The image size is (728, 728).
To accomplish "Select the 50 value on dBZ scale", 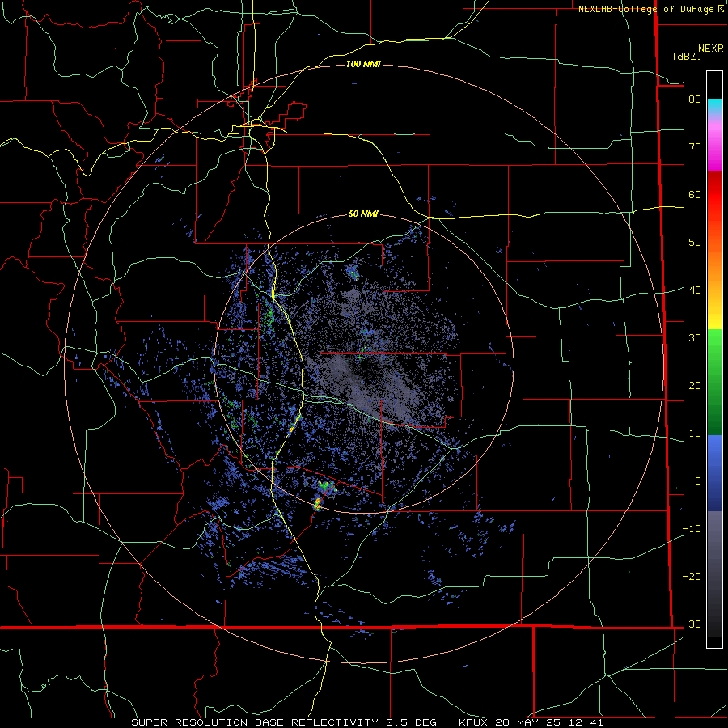I will (x=695, y=243).
